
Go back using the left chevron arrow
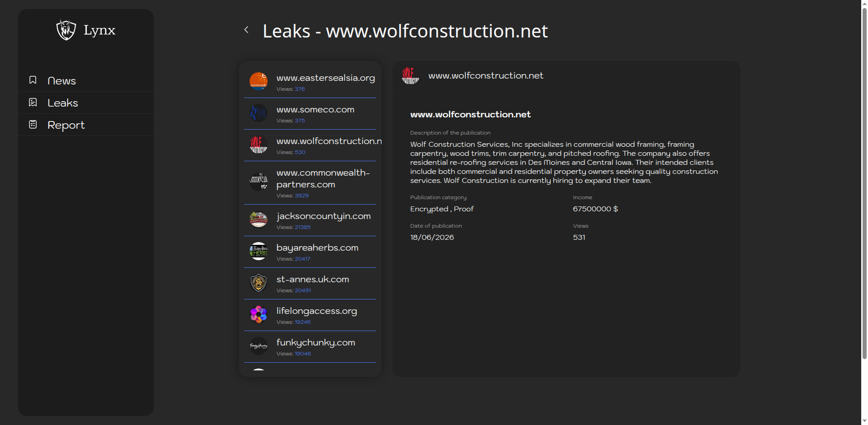tap(246, 30)
